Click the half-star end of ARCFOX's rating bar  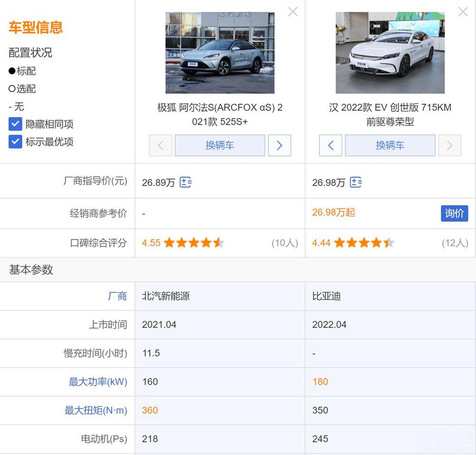(x=220, y=243)
